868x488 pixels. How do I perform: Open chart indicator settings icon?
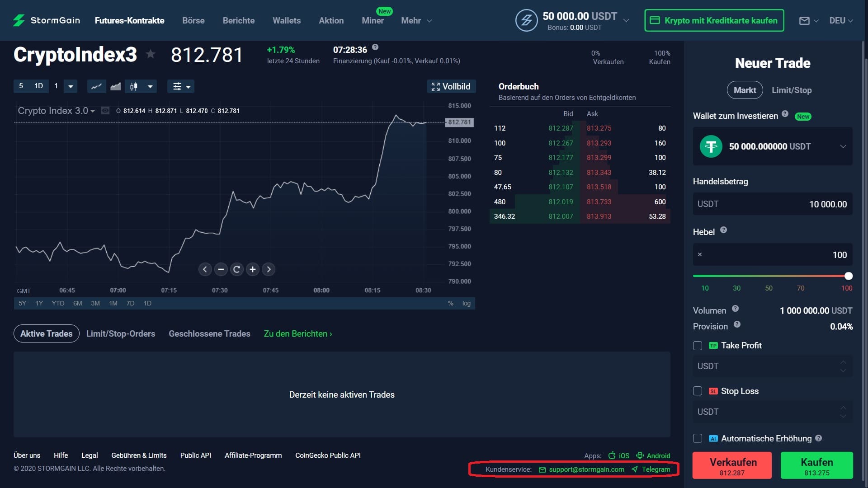(x=177, y=86)
